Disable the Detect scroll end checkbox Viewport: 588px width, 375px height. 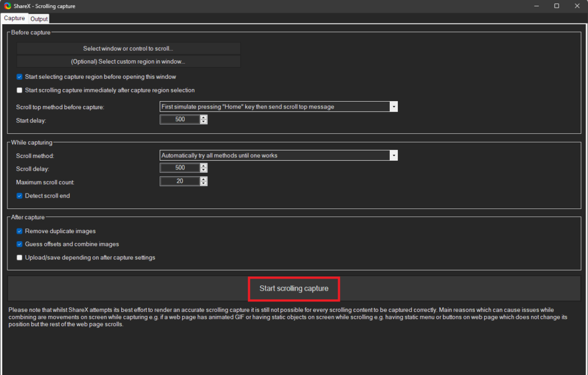(20, 196)
